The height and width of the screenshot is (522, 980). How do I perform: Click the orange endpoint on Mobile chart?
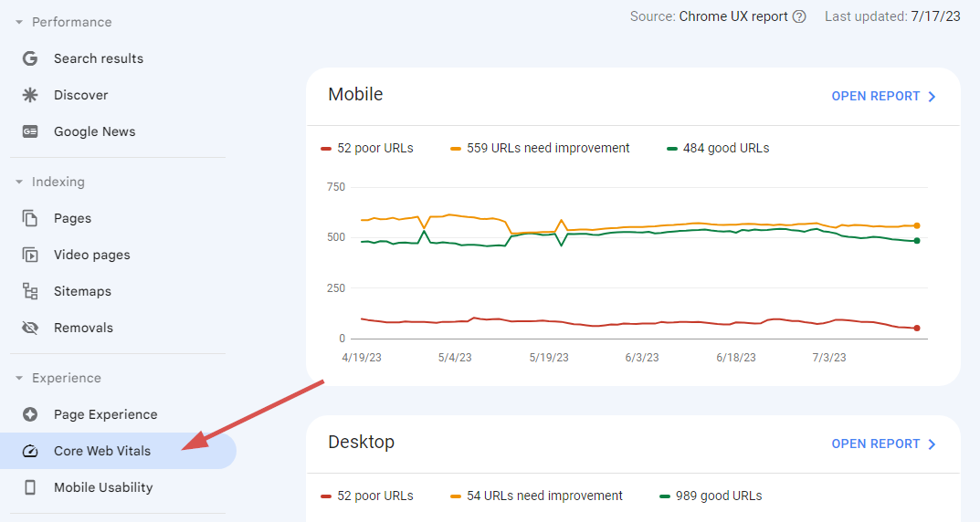tap(916, 225)
